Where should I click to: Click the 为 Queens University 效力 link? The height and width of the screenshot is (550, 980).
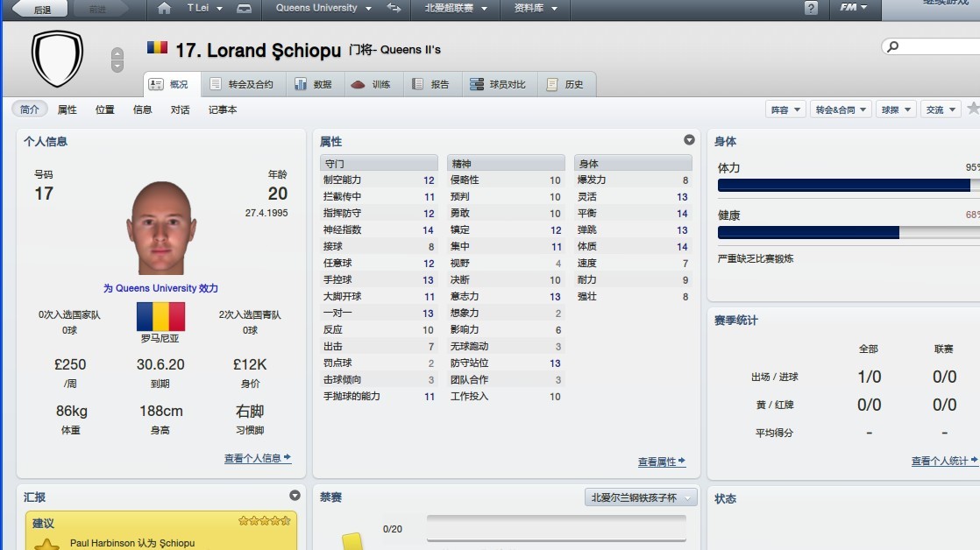click(x=160, y=288)
